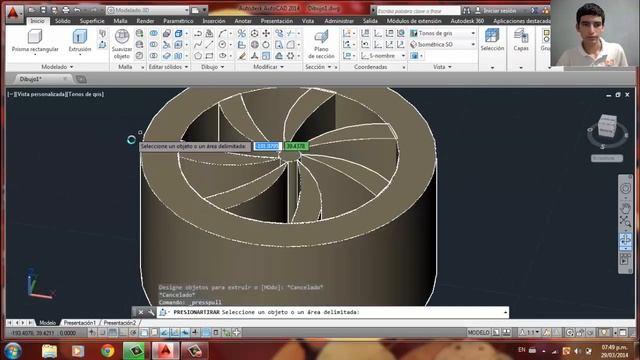The height and width of the screenshot is (360, 640).
Task: Toggle Ortho mode in status bar
Action: tap(123, 333)
